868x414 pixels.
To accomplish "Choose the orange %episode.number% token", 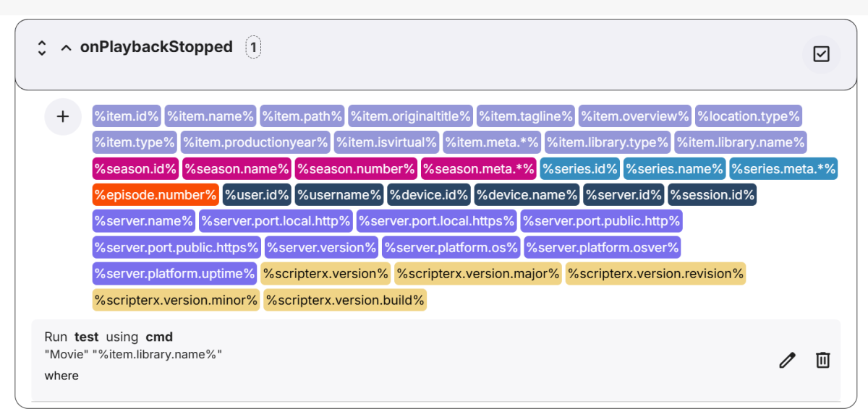I will pyautogui.click(x=155, y=194).
